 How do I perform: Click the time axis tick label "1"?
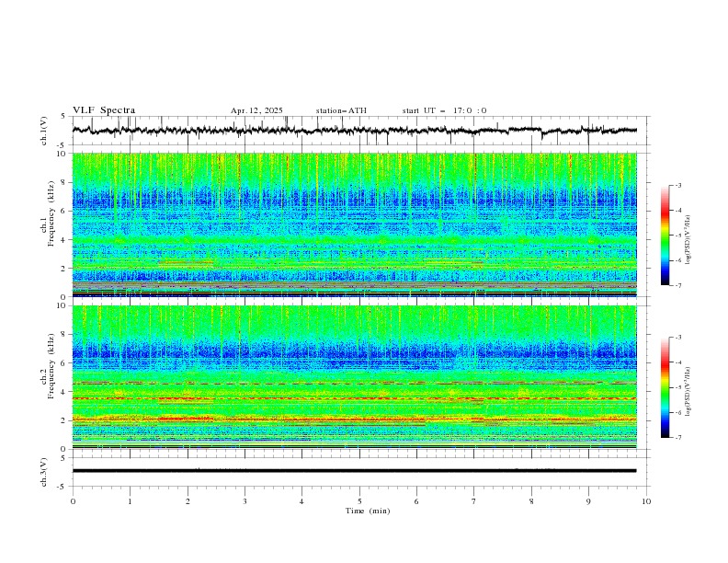tap(130, 501)
